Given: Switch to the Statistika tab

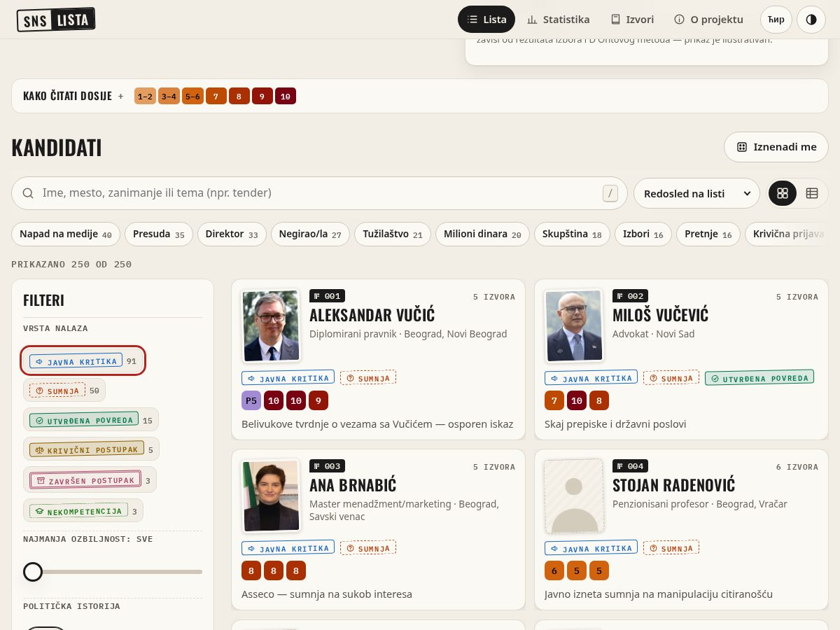Looking at the screenshot, I should [558, 20].
